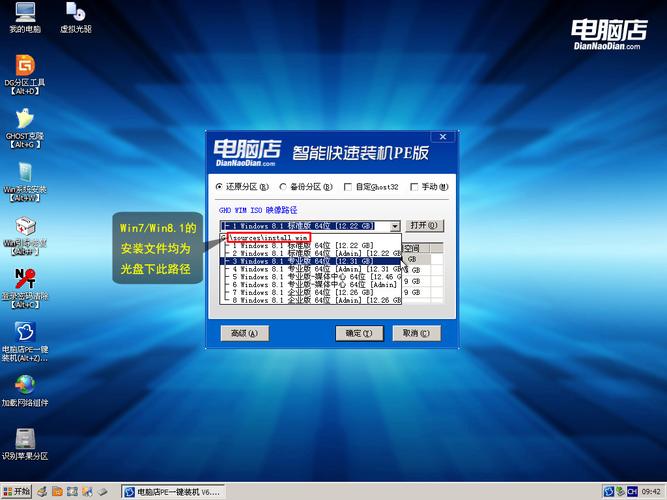This screenshot has height=500, width=667.
Task: Choose Windows 8.1 专业版 64位 [12.31 GB] entry
Action: [x=310, y=261]
